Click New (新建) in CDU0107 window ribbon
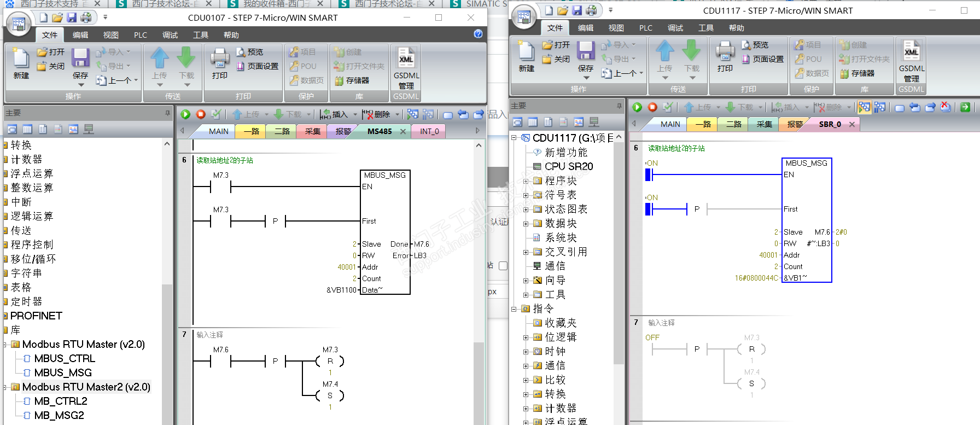The width and height of the screenshot is (980, 425). click(21, 63)
